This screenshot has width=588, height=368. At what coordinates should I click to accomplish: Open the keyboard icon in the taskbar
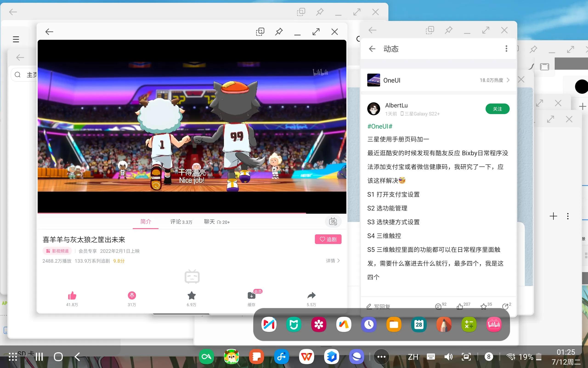pos(431,357)
